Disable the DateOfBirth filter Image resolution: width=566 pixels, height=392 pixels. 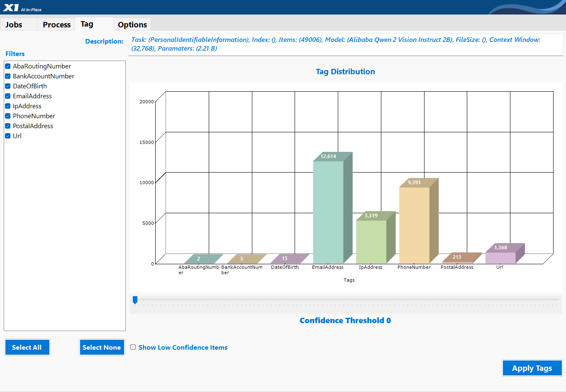pos(7,86)
